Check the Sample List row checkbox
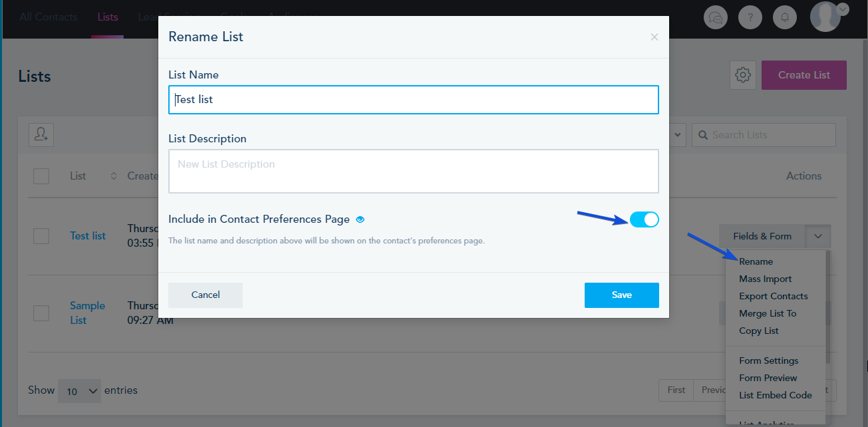The width and height of the screenshot is (868, 427). coord(41,313)
